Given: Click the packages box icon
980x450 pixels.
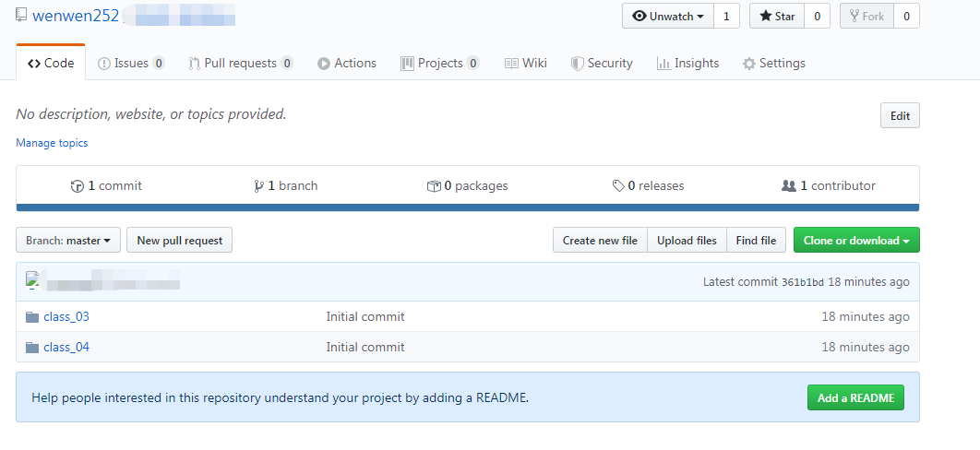Looking at the screenshot, I should tap(434, 186).
